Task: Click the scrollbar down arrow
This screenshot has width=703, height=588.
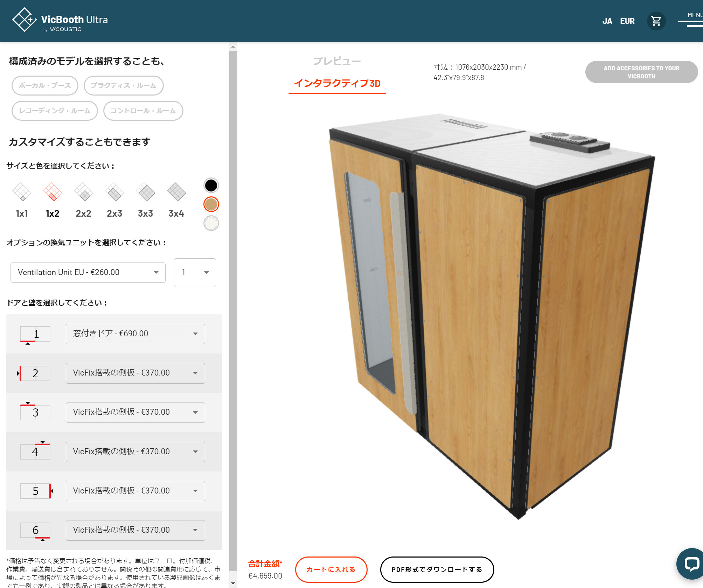Action: [x=233, y=584]
